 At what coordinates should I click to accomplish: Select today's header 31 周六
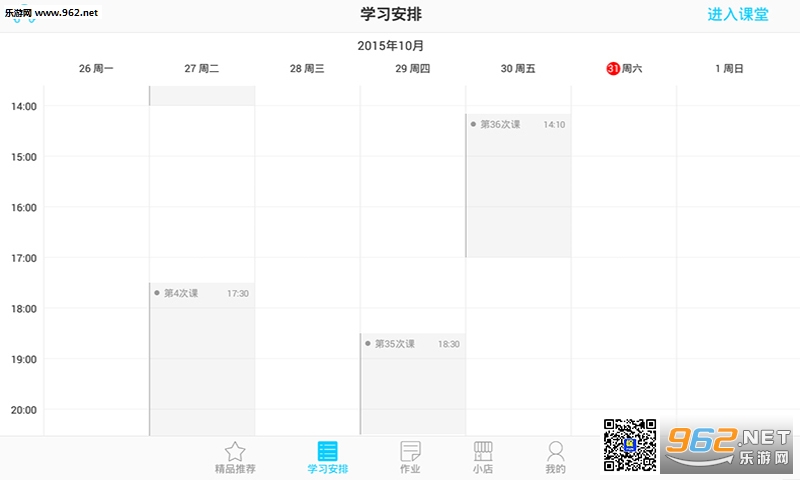coord(624,68)
